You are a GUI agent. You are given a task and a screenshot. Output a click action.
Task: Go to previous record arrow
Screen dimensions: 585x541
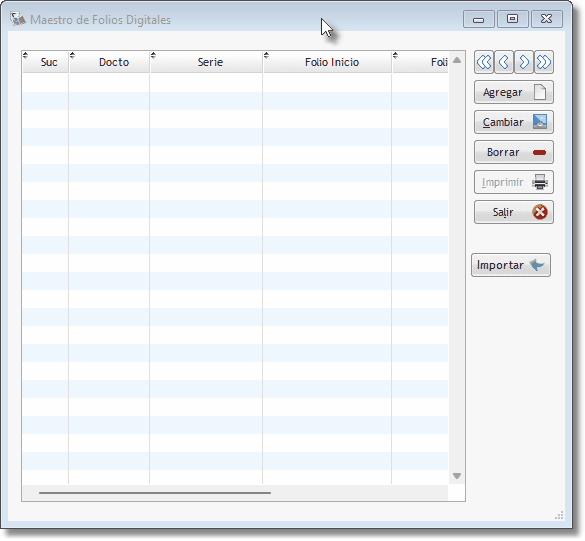(504, 62)
